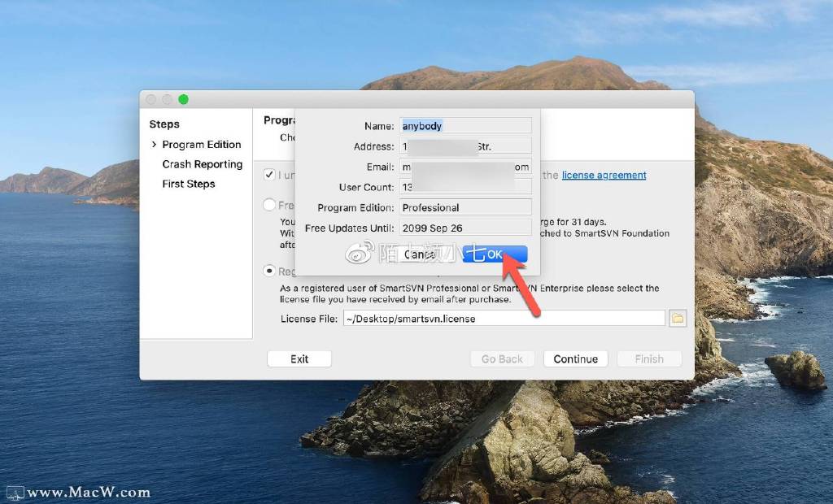Viewport: 833px width, 504px height.
Task: Click the Address field
Action: (x=465, y=146)
